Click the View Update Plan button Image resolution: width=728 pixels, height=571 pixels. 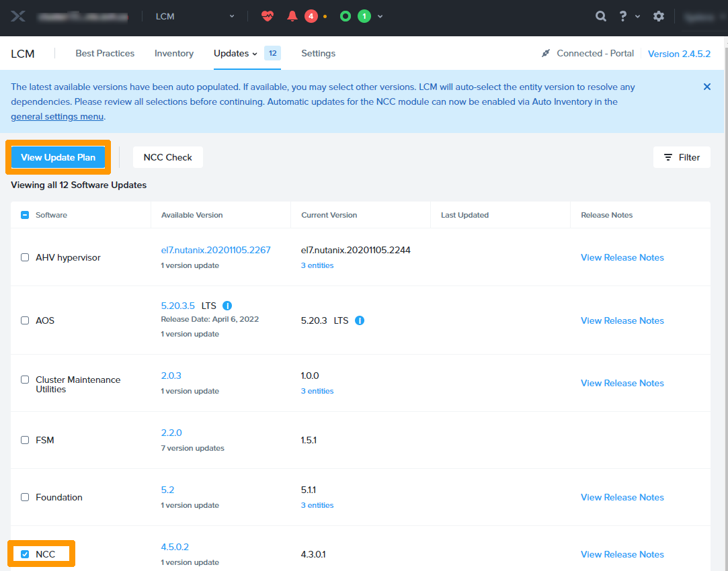pyautogui.click(x=58, y=157)
